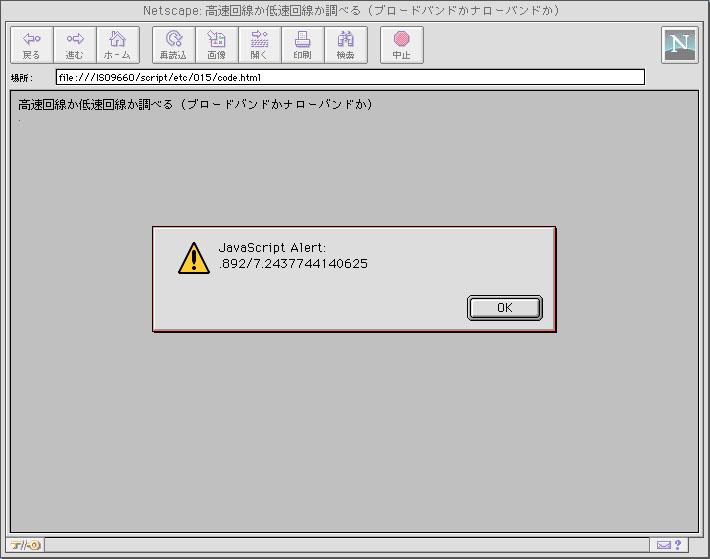Click the question mark status icon
Screen dimensions: 710x559
point(678,545)
